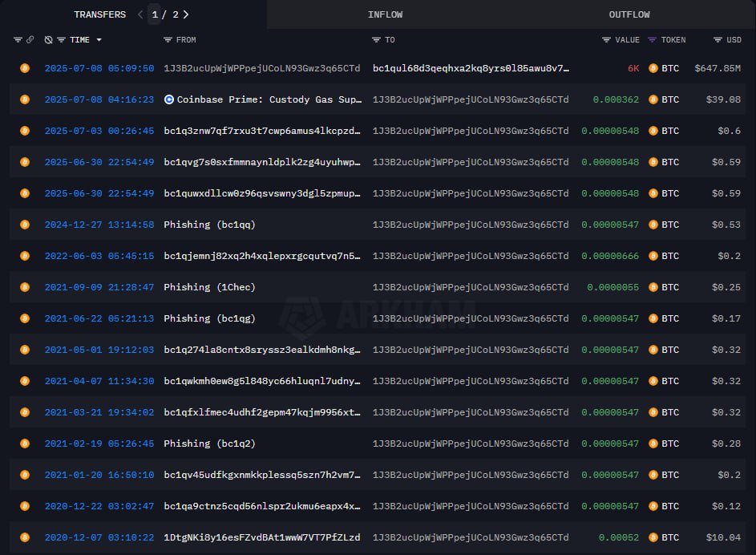Click the link icon in the header
The width and height of the screenshot is (756, 555).
30,40
